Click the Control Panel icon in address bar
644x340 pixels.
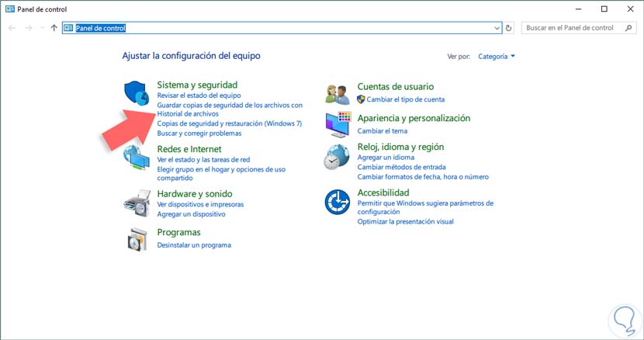point(68,28)
